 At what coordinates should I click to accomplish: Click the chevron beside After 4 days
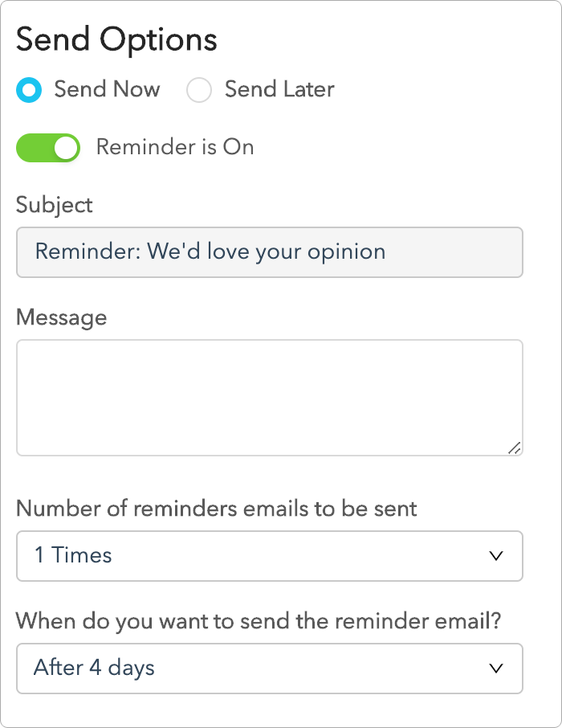click(497, 669)
